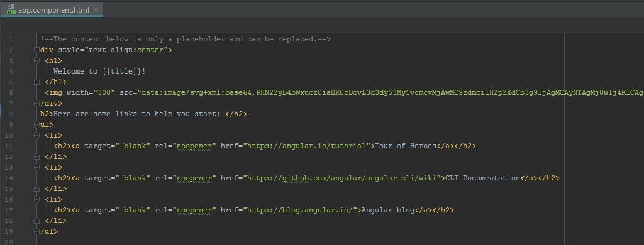Collapse the h1 fold marker on line 3
Screen dimensions: 644x245
pos(36,61)
